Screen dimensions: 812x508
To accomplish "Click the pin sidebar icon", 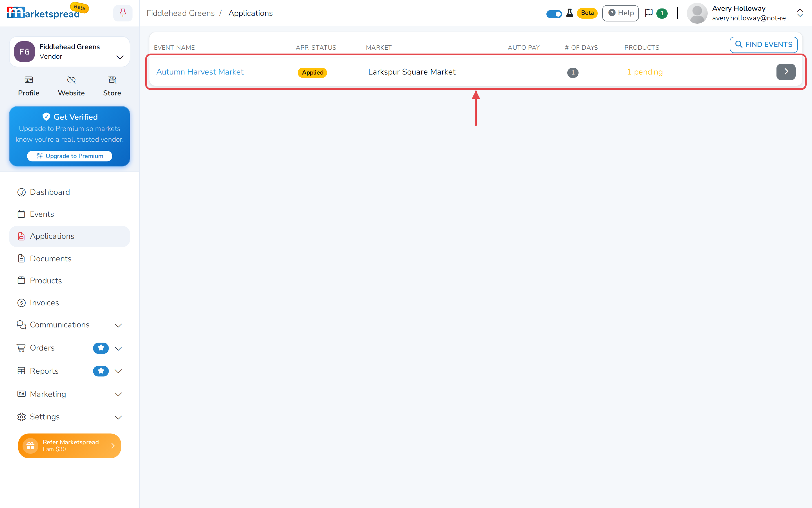I will point(123,13).
